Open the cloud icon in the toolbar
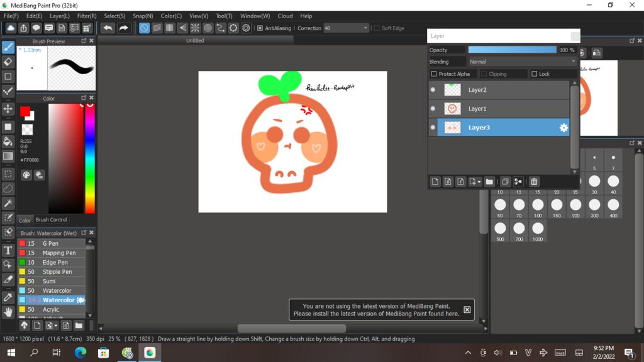Screen dimensions: 644x362 click(11, 28)
